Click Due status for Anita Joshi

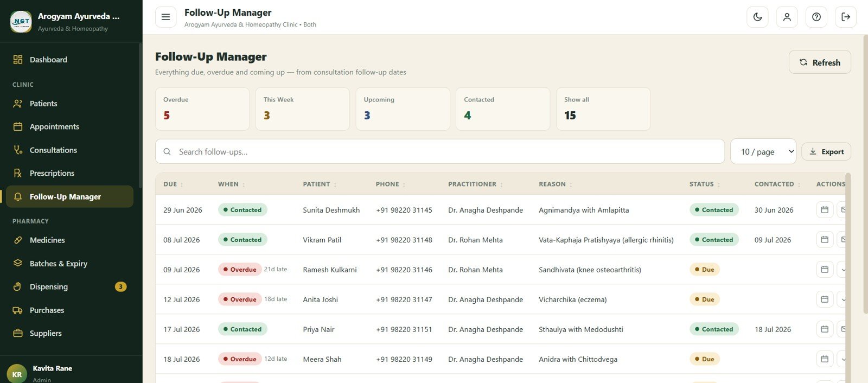pyautogui.click(x=705, y=299)
